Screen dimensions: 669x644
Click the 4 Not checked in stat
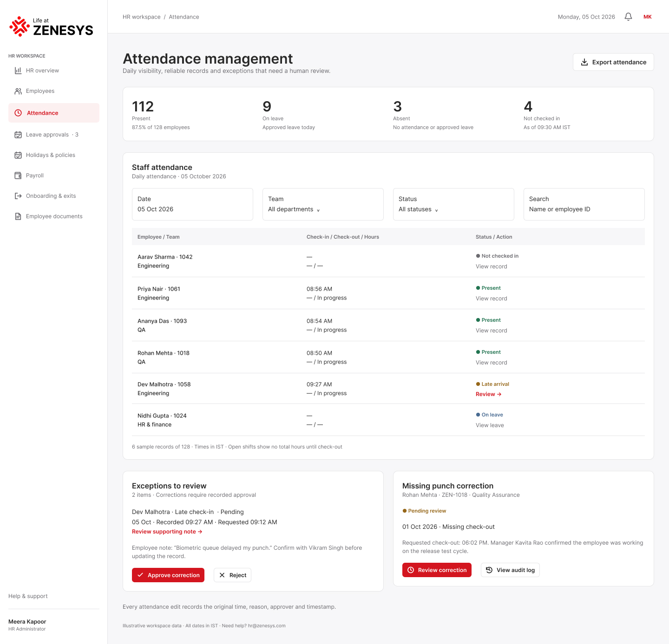[x=547, y=114]
